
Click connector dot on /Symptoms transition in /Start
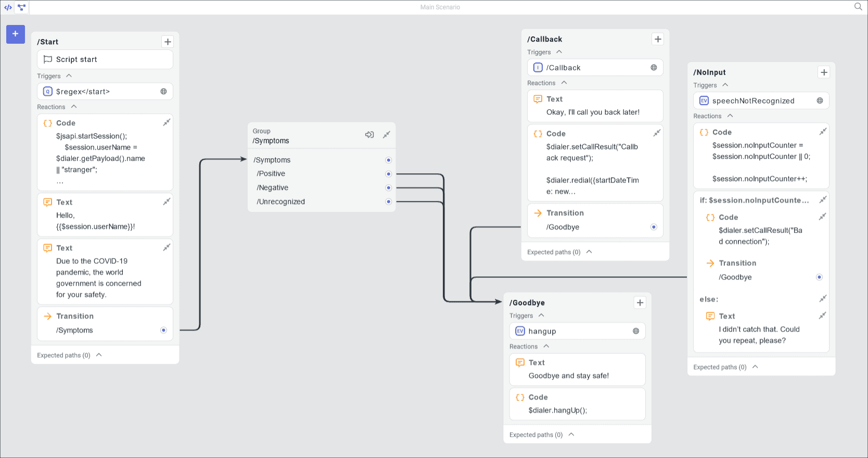[163, 330]
